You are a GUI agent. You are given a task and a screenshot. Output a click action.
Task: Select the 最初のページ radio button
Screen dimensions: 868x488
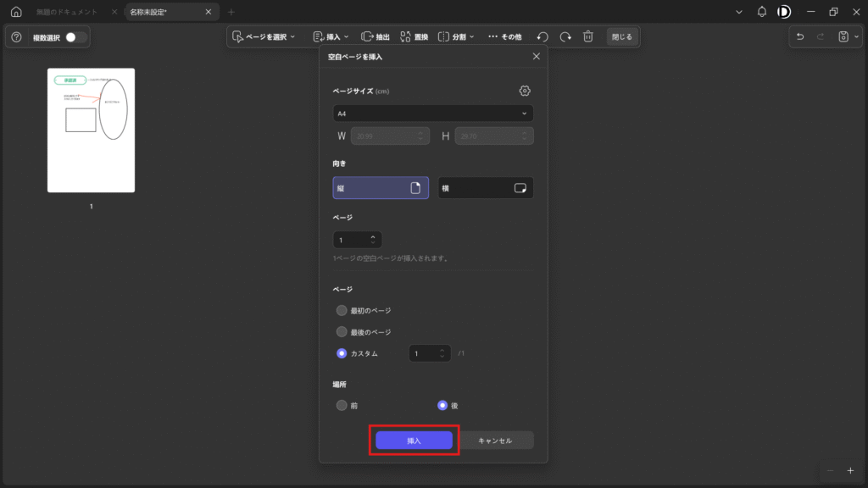click(342, 310)
